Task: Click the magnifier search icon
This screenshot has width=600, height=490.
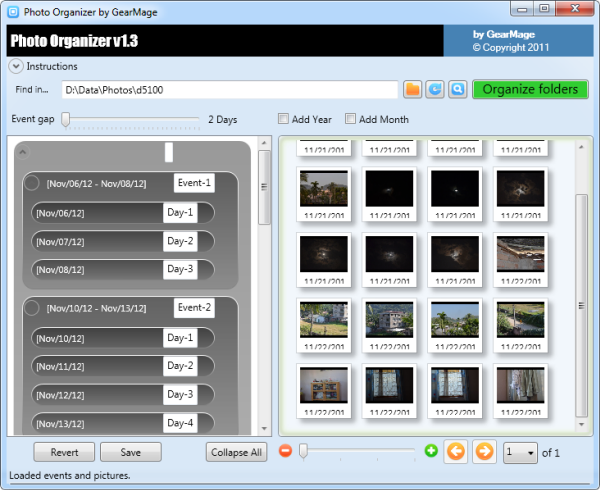Action: pos(458,90)
